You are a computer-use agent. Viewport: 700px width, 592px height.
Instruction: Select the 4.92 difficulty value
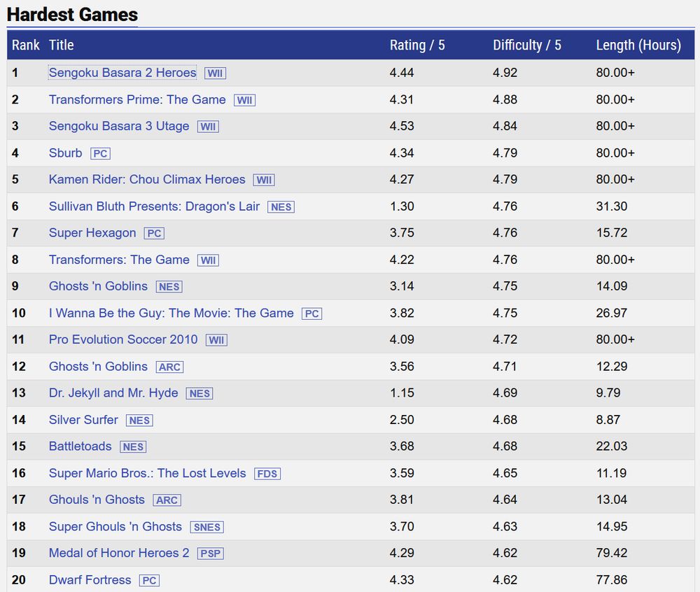[505, 73]
